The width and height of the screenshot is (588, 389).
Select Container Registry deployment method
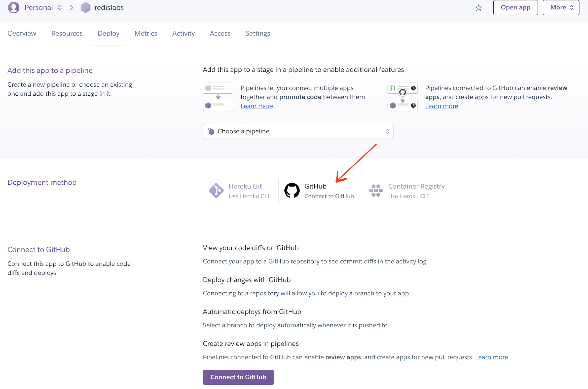407,191
